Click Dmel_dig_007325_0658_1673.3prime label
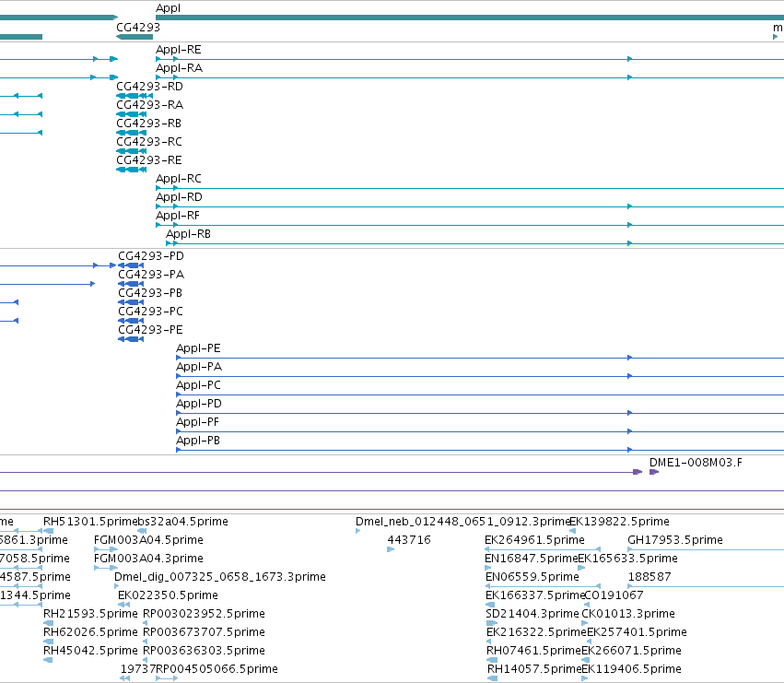This screenshot has height=683, width=784. click(x=220, y=577)
